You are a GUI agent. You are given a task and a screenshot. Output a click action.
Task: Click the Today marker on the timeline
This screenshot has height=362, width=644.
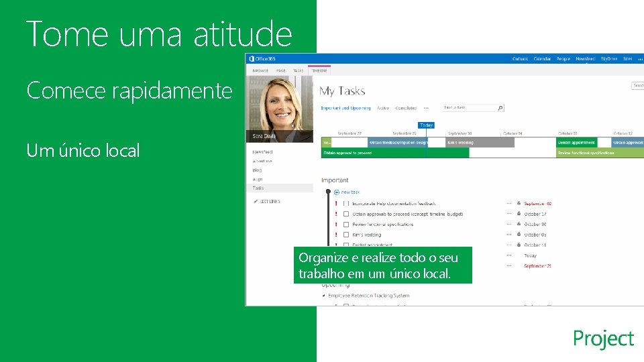[427, 125]
